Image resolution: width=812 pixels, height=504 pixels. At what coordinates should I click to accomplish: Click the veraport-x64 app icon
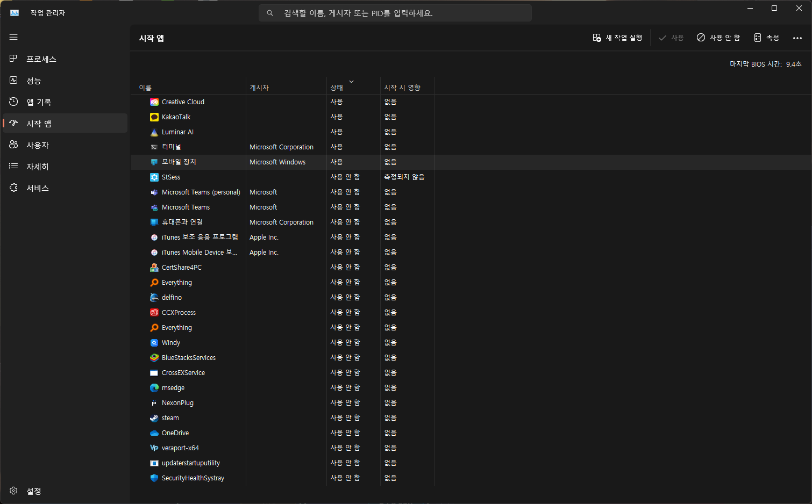pyautogui.click(x=154, y=448)
